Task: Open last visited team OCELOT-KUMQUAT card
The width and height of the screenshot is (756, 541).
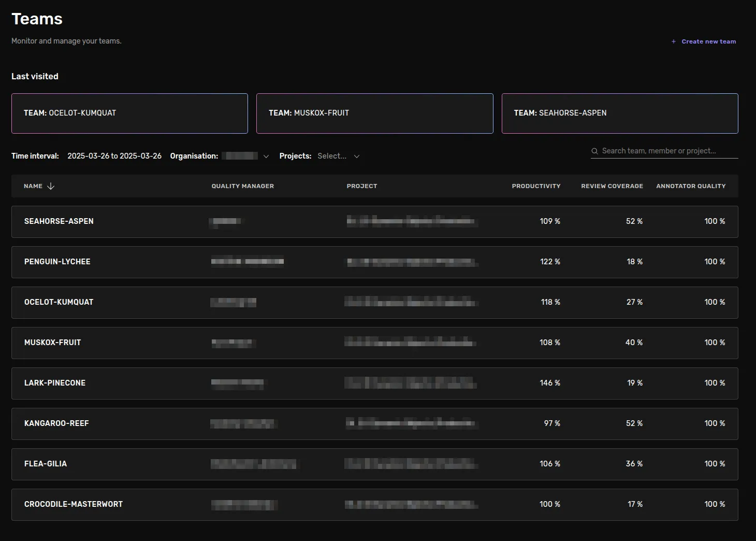Action: click(x=129, y=113)
